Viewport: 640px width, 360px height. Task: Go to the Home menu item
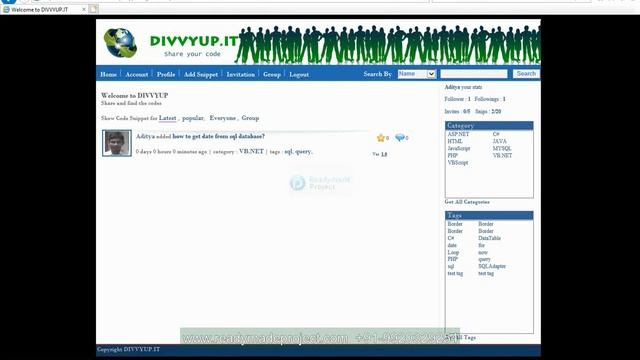(x=109, y=74)
